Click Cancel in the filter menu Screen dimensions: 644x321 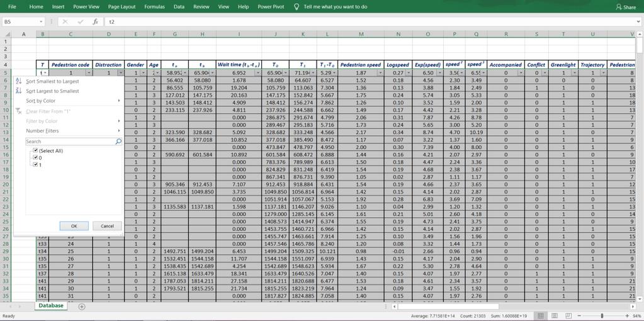(x=107, y=226)
